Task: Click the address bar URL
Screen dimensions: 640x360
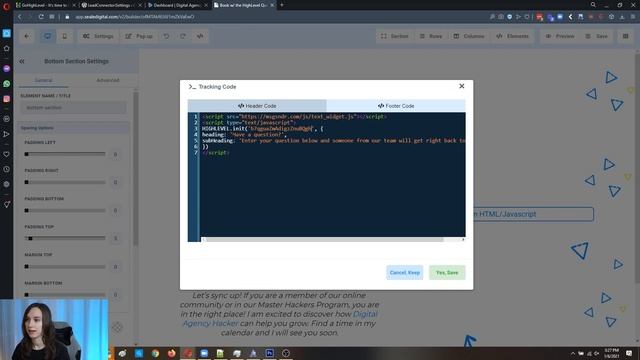Action: pos(135,17)
